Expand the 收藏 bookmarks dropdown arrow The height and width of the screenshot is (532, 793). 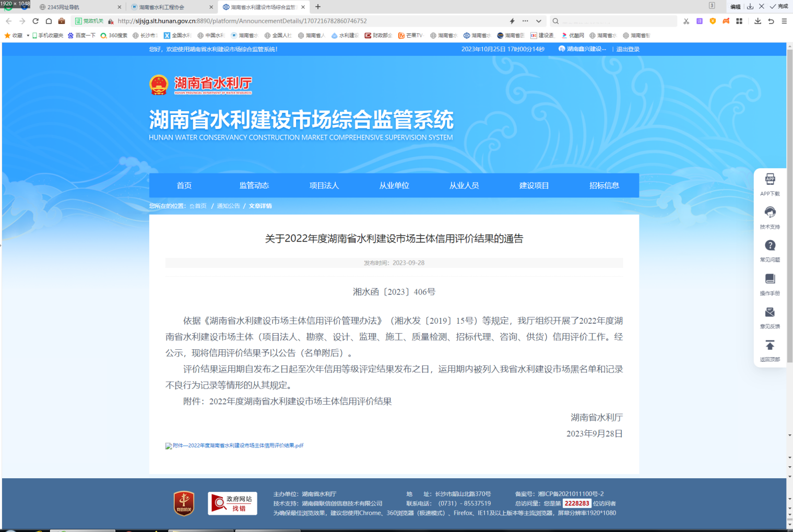pos(28,36)
